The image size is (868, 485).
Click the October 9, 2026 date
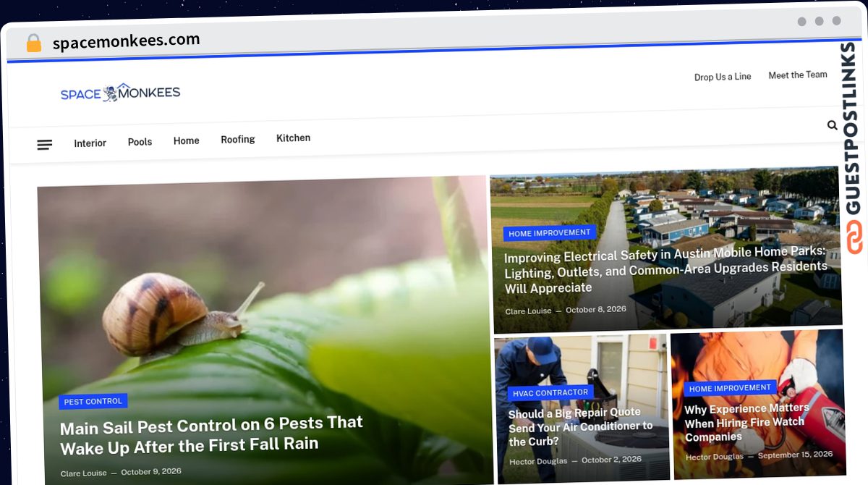pyautogui.click(x=150, y=472)
